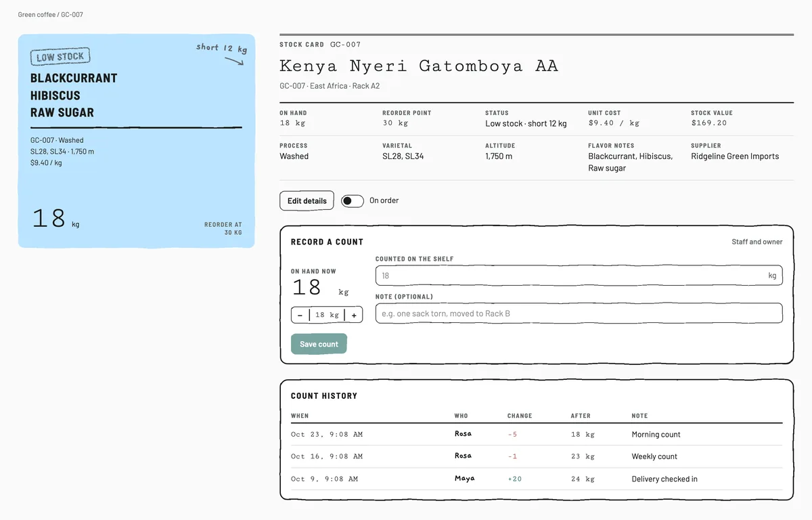Click the handwritten "short 12 kg" note
The width and height of the screenshot is (812, 520).
221,48
